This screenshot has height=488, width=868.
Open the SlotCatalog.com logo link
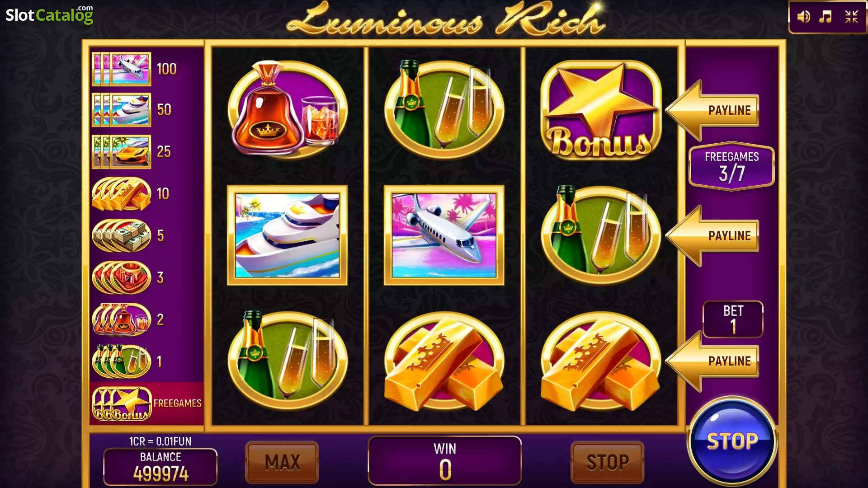(x=49, y=14)
